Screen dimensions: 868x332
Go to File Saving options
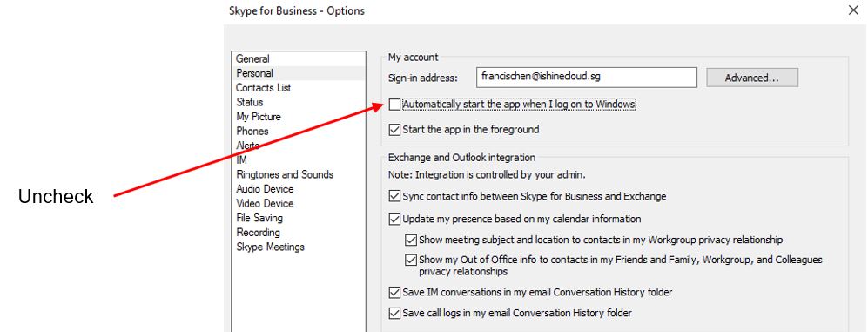259,218
